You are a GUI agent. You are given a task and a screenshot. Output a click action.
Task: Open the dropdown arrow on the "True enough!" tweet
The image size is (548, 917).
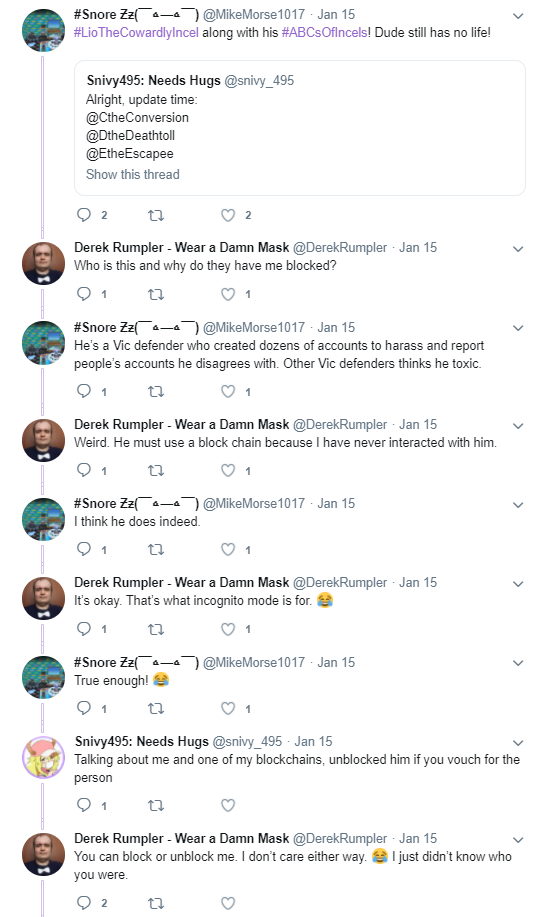[x=518, y=663]
